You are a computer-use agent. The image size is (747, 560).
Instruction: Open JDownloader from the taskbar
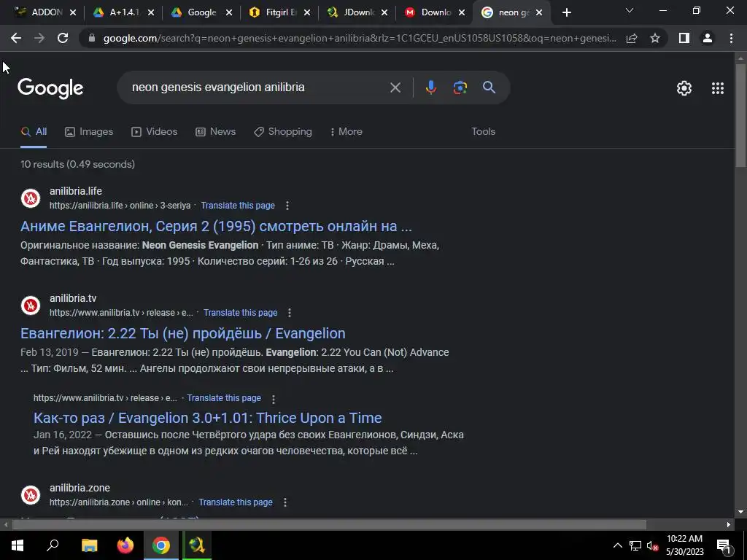tap(197, 545)
